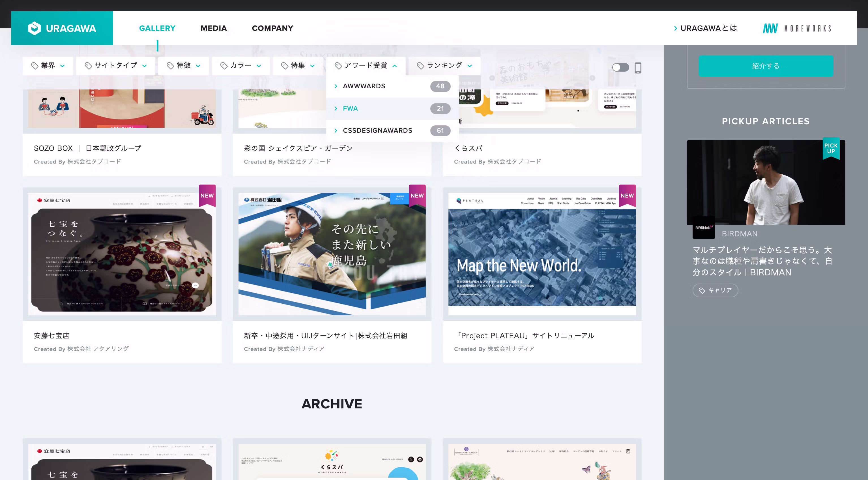Viewport: 868px width, 480px height.
Task: Open the カラー filter dropdown
Action: (240, 66)
